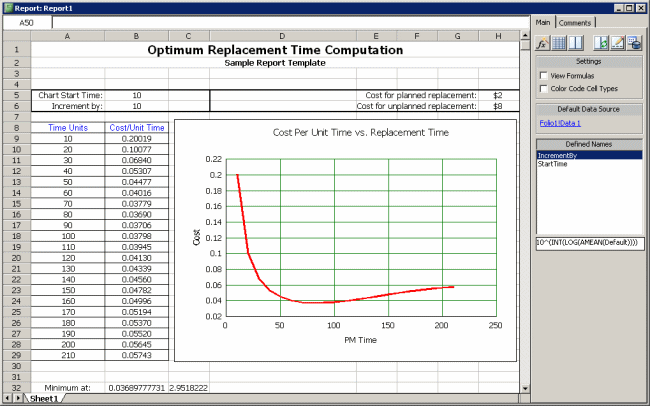The image size is (650, 406).
Task: Open the Sheet1 worksheet tab
Action: 42,398
